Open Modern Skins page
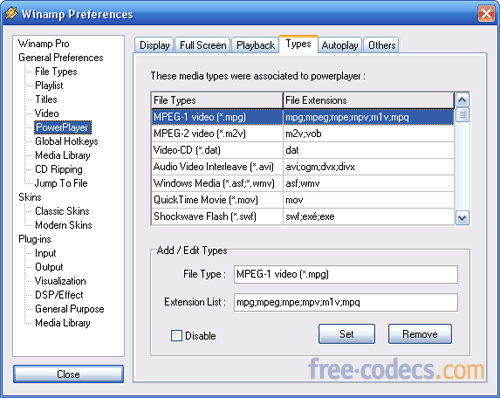 pyautogui.click(x=63, y=225)
